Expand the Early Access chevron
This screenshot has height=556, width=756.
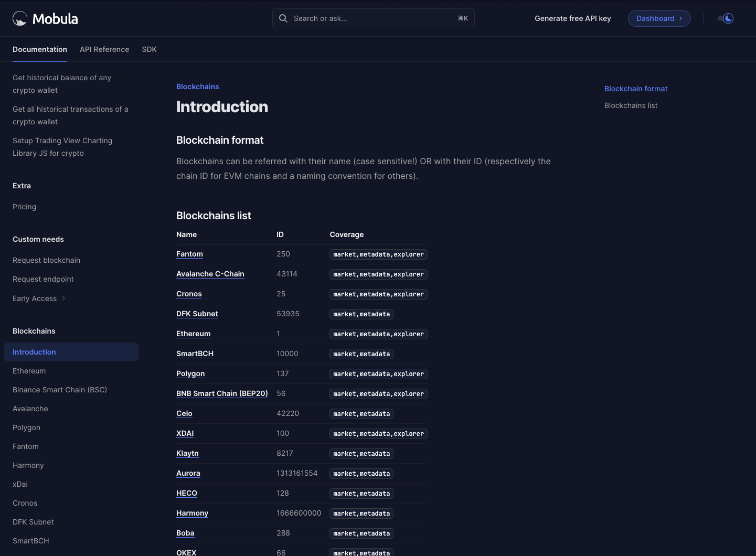63,298
